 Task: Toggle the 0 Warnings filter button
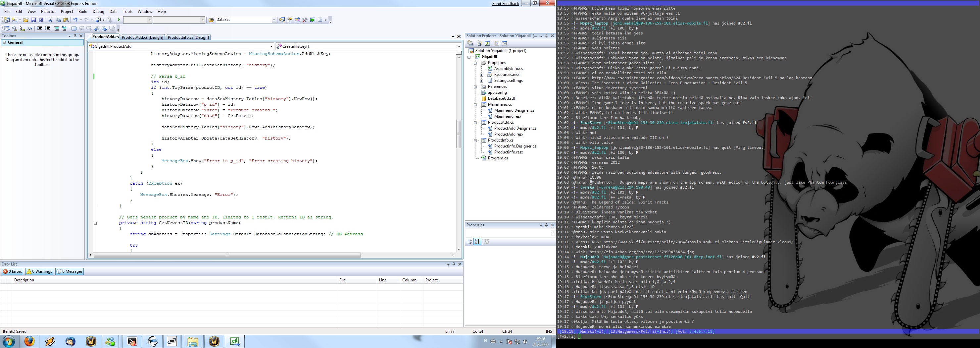point(39,271)
